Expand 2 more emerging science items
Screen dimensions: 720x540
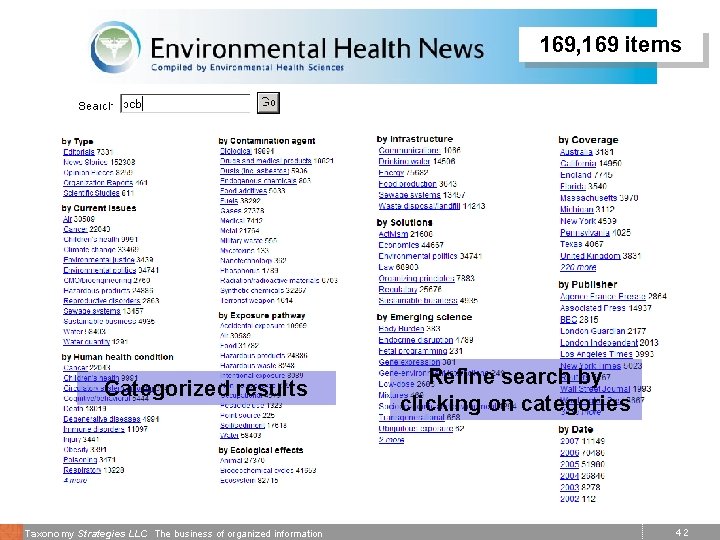pyautogui.click(x=391, y=440)
